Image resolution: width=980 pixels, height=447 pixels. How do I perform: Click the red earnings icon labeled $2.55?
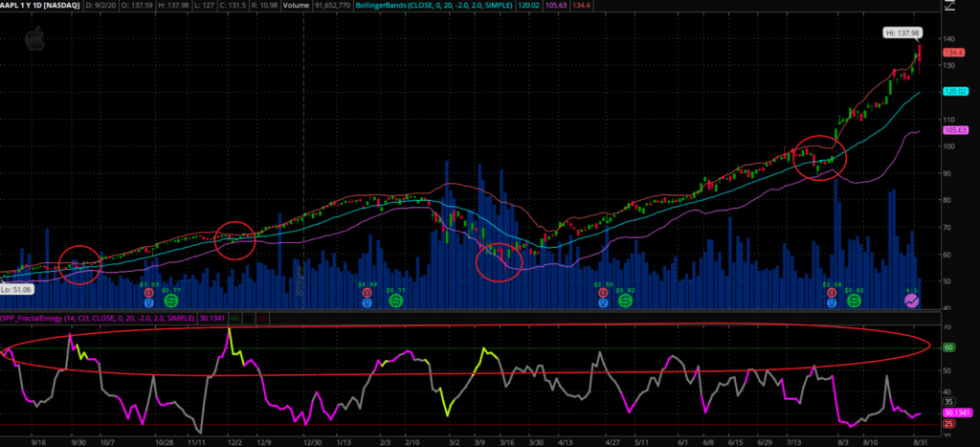(603, 292)
